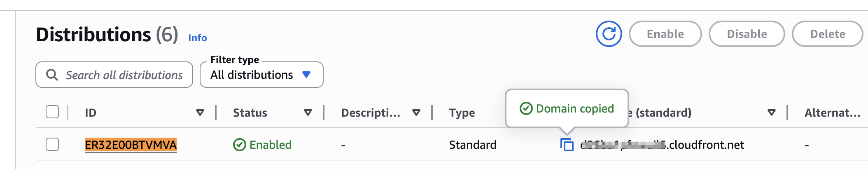
Task: Click the search magnifier icon
Action: click(x=52, y=75)
